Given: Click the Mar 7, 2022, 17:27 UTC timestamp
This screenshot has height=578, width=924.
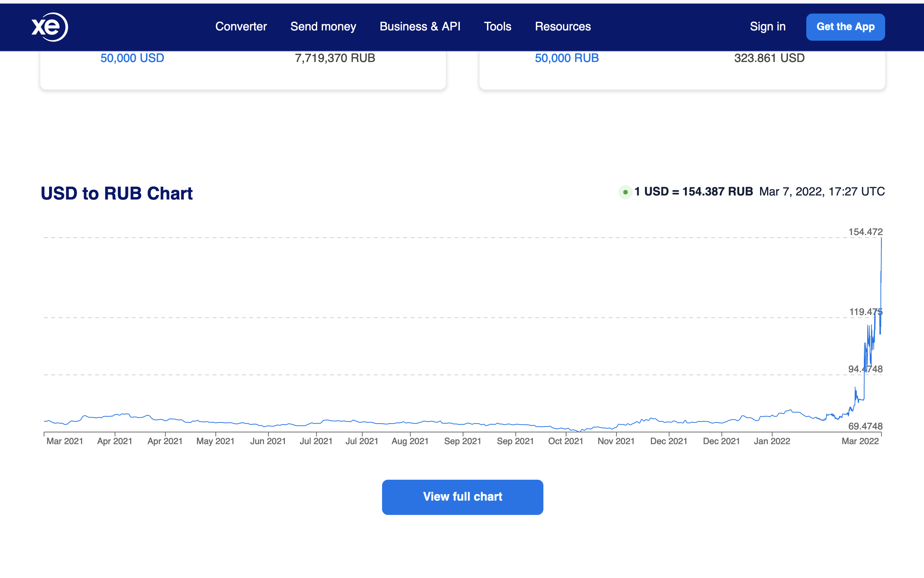Looking at the screenshot, I should (x=822, y=191).
